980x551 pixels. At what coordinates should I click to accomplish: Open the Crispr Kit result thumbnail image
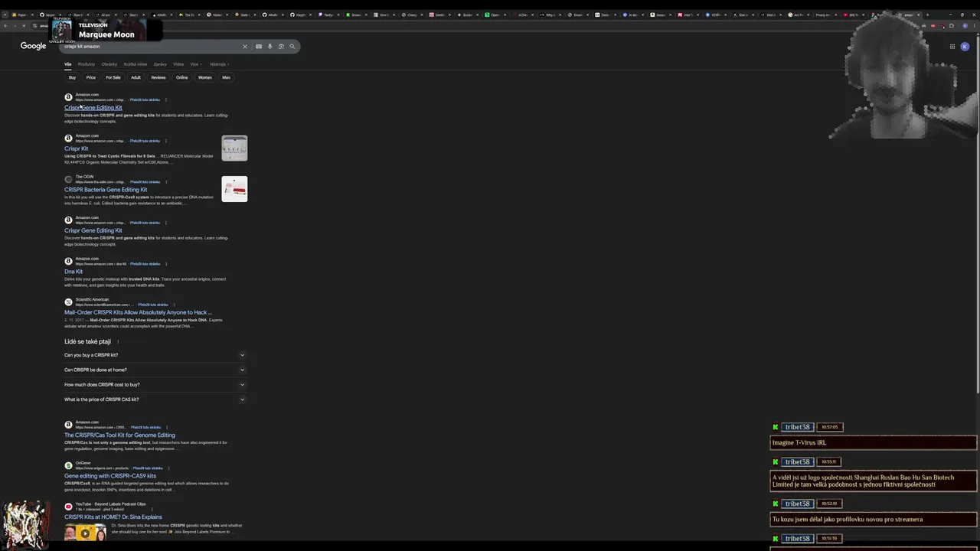(x=234, y=148)
